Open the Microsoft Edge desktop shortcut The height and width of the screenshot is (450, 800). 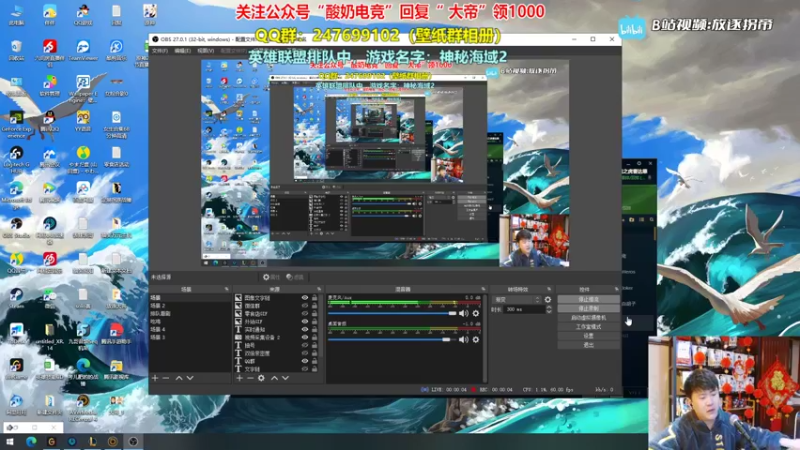tap(16, 195)
